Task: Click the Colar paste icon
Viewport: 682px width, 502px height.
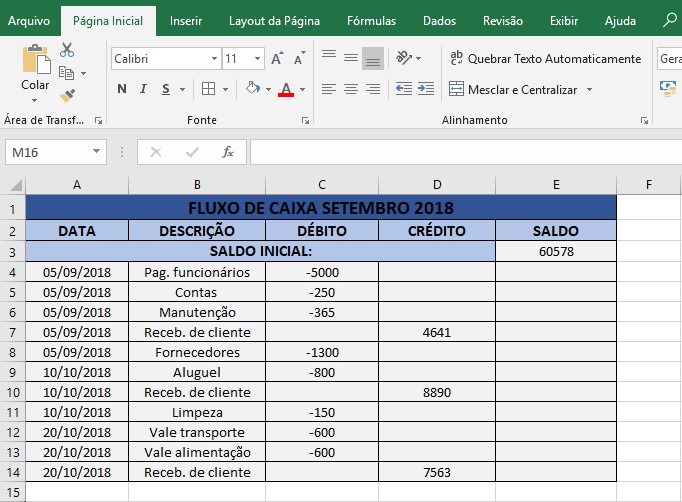Action: pyautogui.click(x=36, y=59)
